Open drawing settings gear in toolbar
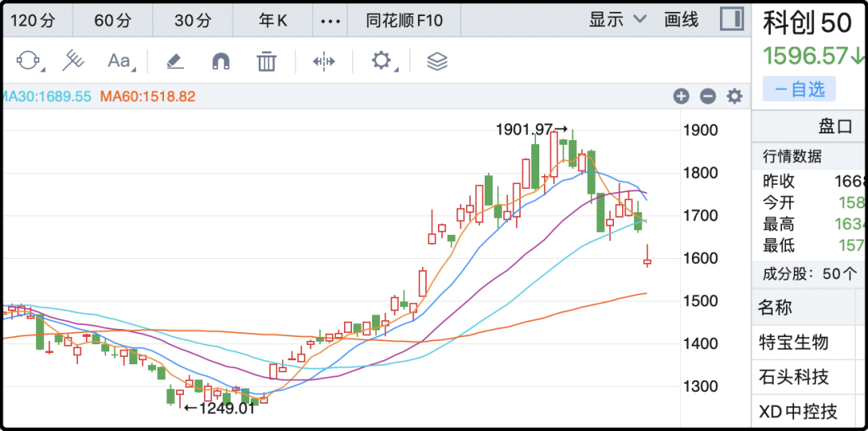 382,60
